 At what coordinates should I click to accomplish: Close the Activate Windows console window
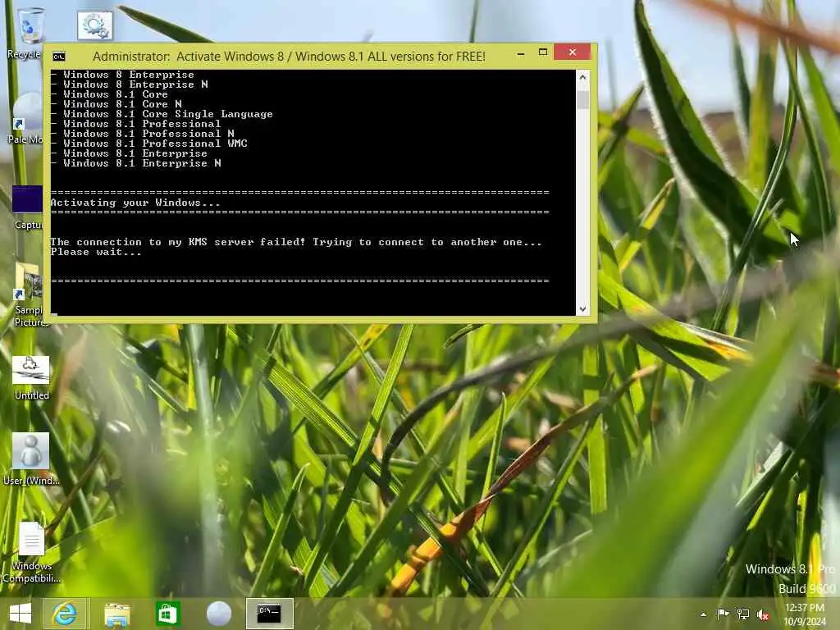[573, 52]
